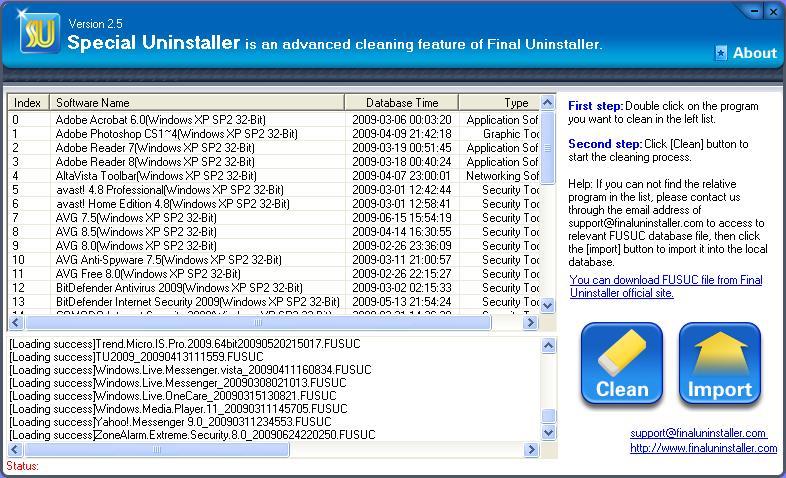Sort list by Index column header
The image size is (786, 478).
click(28, 102)
